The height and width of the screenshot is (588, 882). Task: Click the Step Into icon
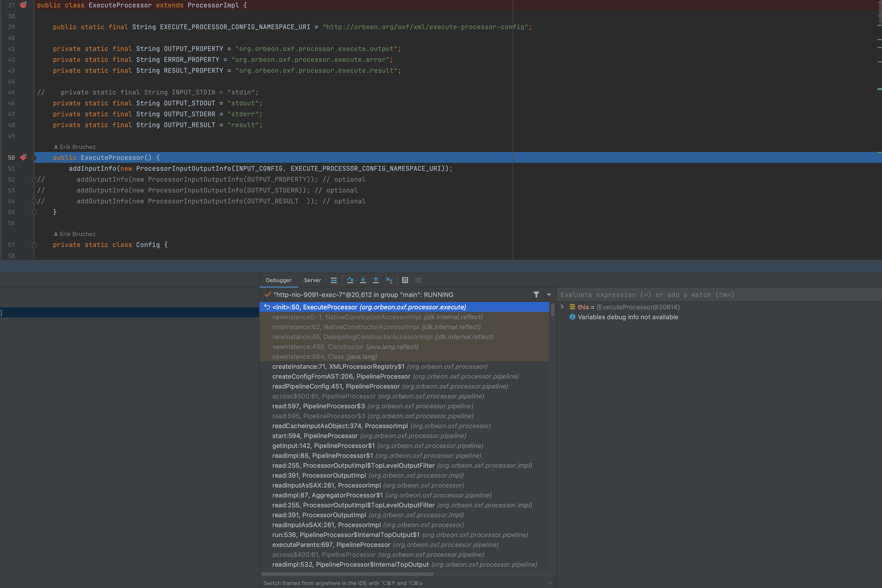[363, 280]
